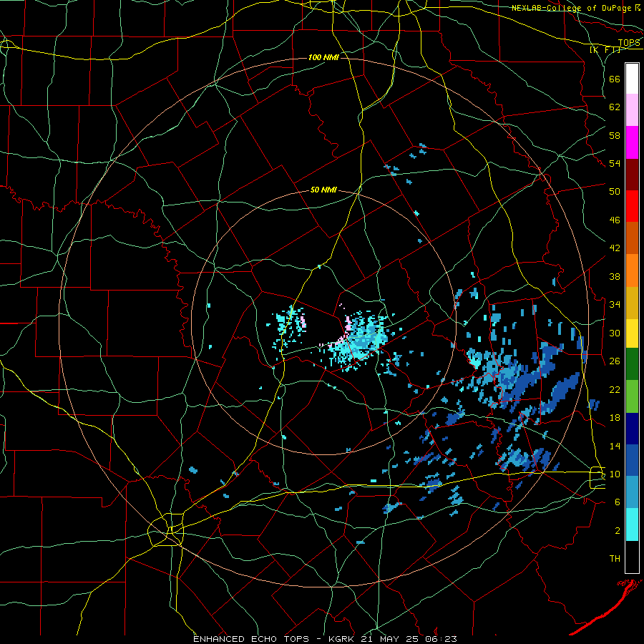
Task: Click the gold legend swatch
Action: (x=632, y=303)
